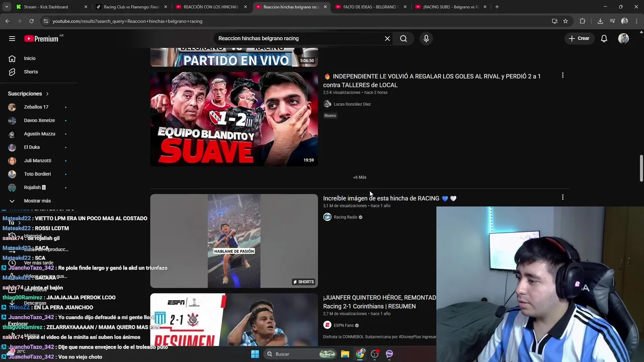Screen dimensions: 644x362
Task: Run search with magnifying glass button
Action: click(404, 38)
